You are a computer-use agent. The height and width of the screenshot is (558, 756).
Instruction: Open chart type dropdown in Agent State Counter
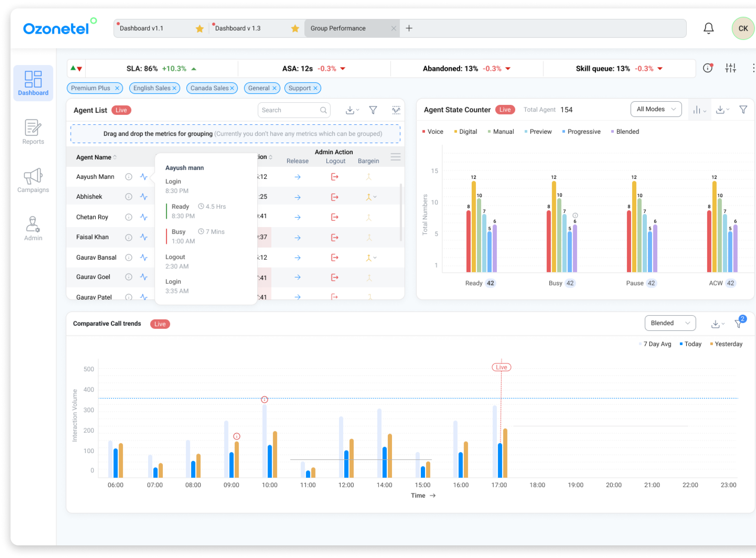[x=699, y=110]
